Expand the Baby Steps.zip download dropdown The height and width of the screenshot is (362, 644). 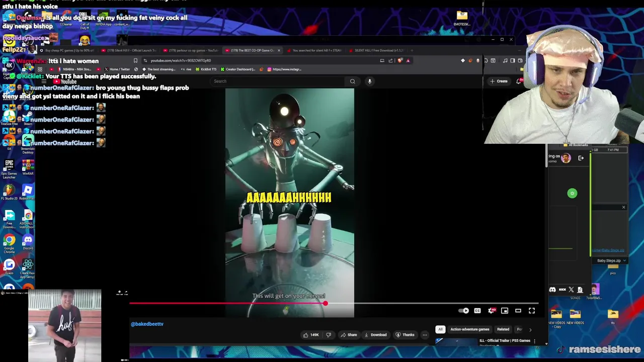click(624, 260)
